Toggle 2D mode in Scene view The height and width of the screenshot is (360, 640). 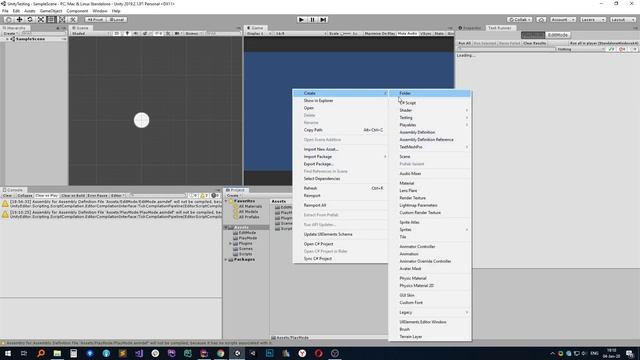[117, 33]
